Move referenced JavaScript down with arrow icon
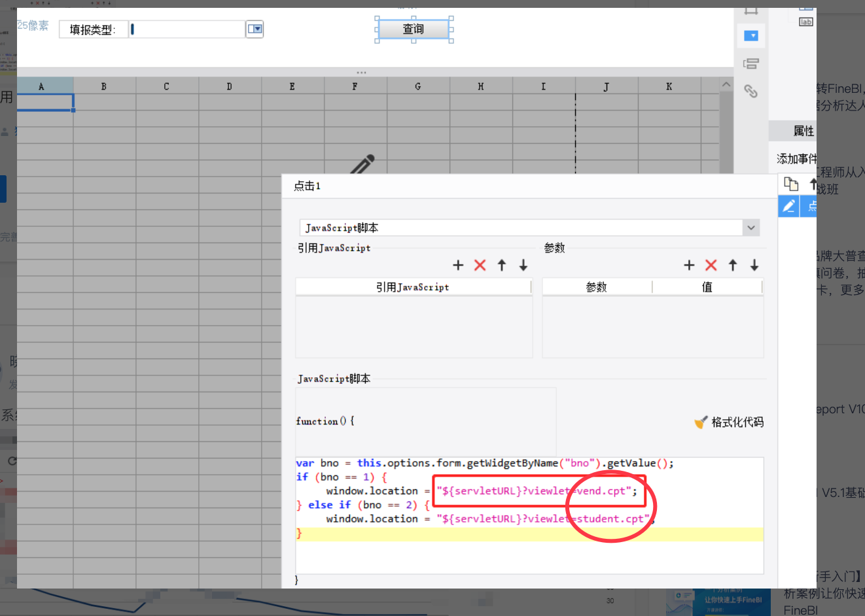 click(x=523, y=265)
